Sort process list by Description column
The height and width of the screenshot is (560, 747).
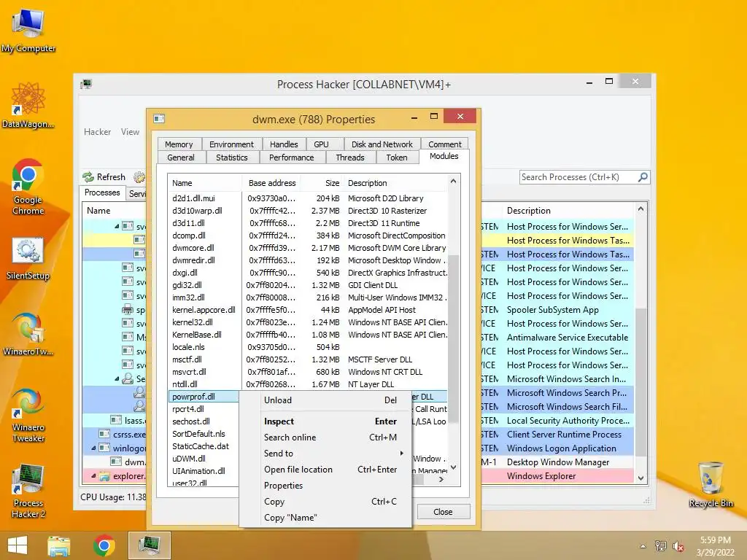[567, 211]
